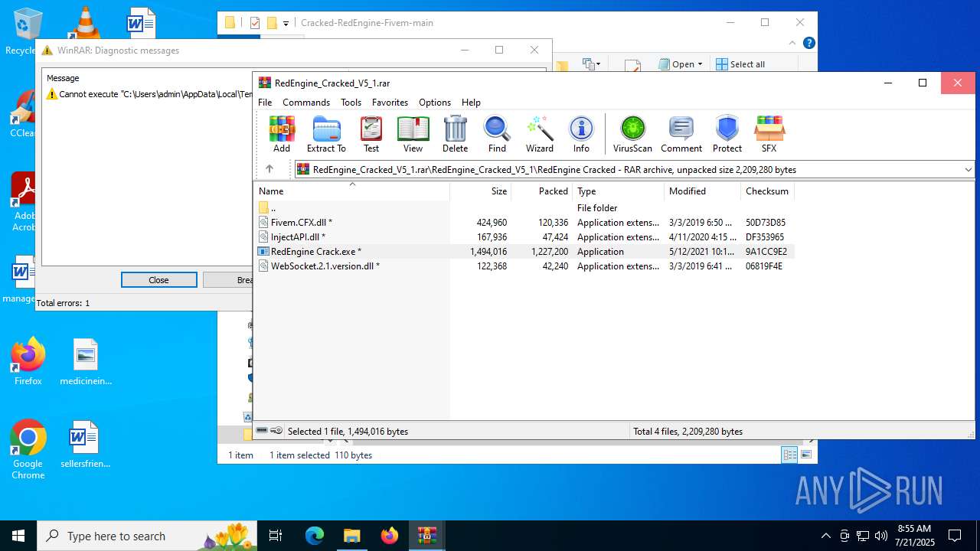Switch Explorer to details view icon
Image resolution: width=980 pixels, height=551 pixels.
pyautogui.click(x=789, y=455)
